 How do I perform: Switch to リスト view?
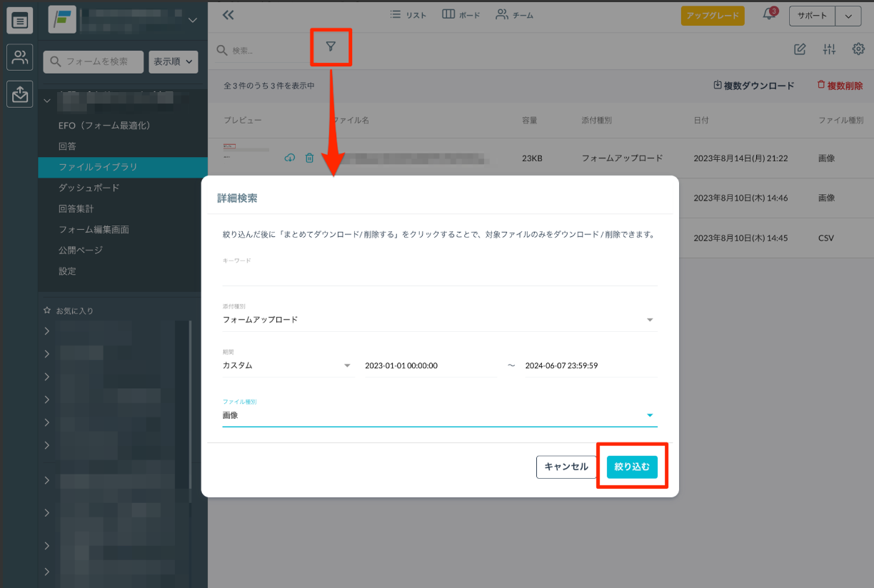(x=408, y=15)
